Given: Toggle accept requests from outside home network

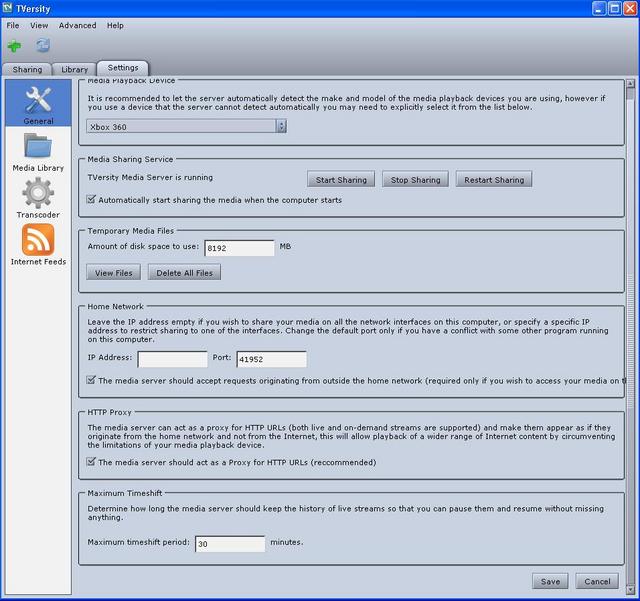Looking at the screenshot, I should coord(92,380).
